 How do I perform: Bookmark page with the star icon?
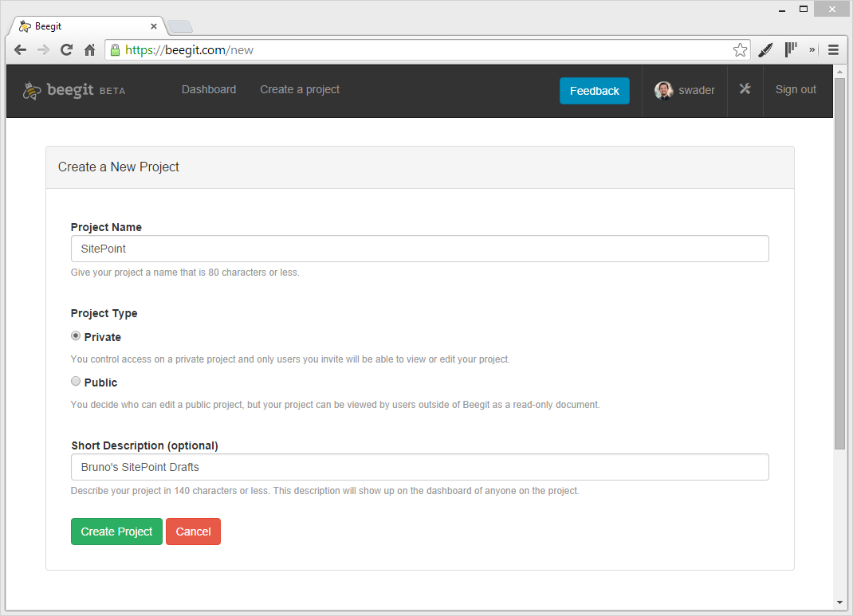coord(740,50)
